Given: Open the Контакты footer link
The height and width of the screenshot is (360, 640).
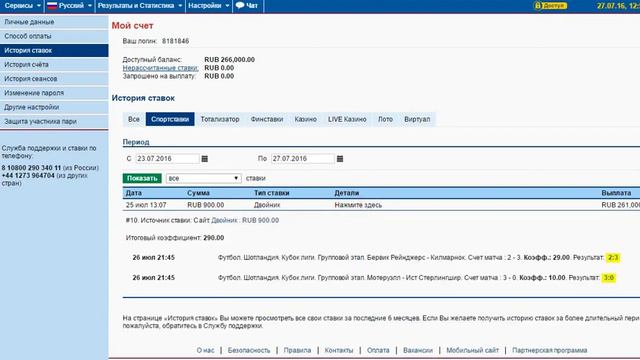Looking at the screenshot, I should 339,350.
